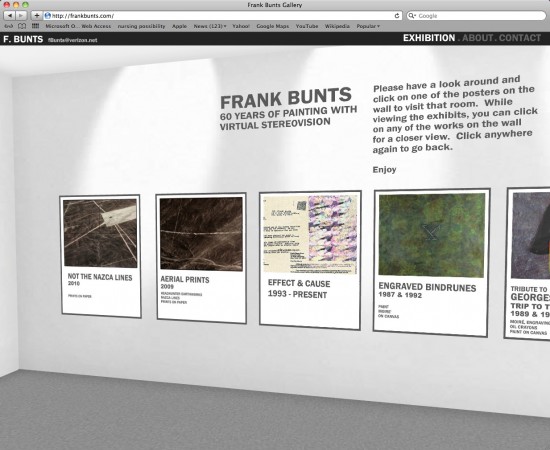Open the Engraved Bindrunes poster
550x450 pixels.
[x=431, y=262]
